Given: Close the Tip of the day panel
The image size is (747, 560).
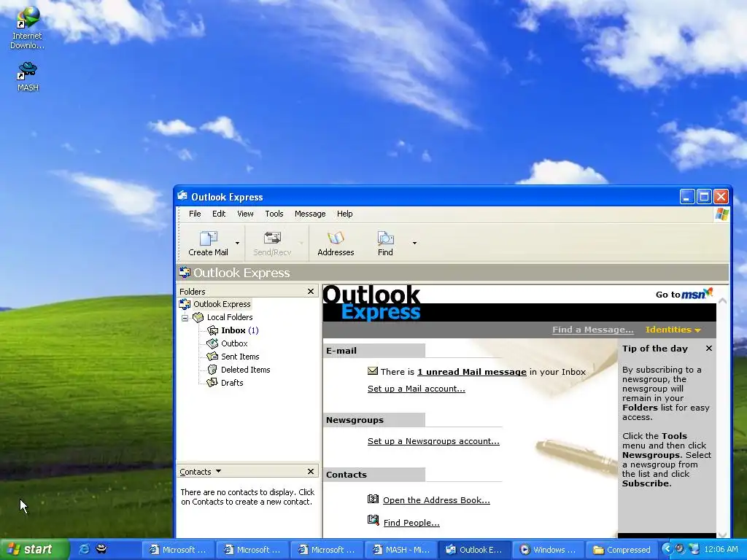Looking at the screenshot, I should click(x=709, y=349).
